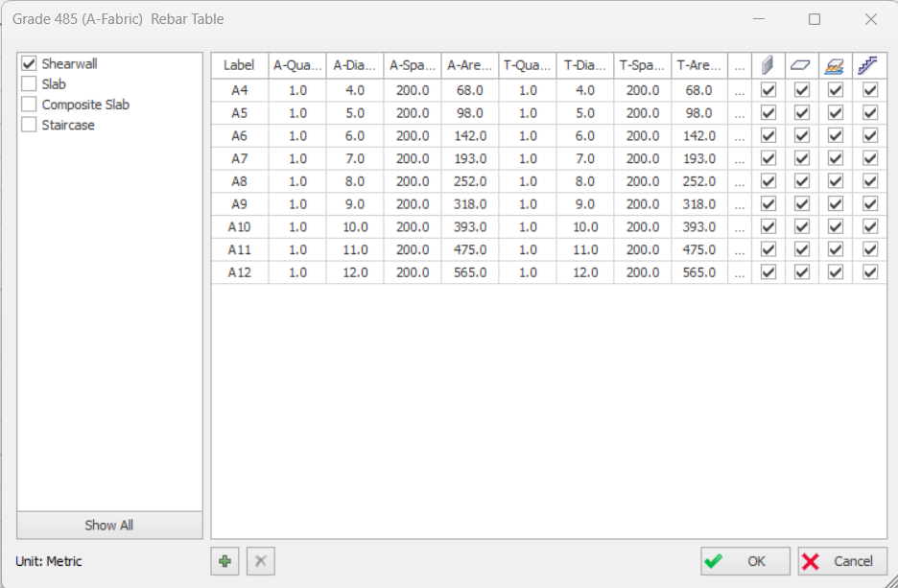Add a new rebar row with the green plus
The image size is (898, 588).
click(225, 561)
